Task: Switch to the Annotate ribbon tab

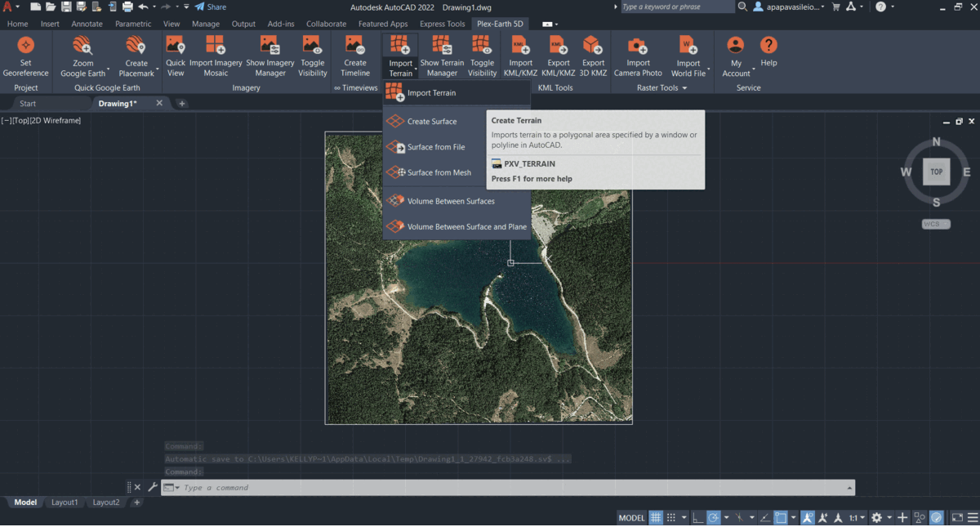Action: (x=87, y=24)
